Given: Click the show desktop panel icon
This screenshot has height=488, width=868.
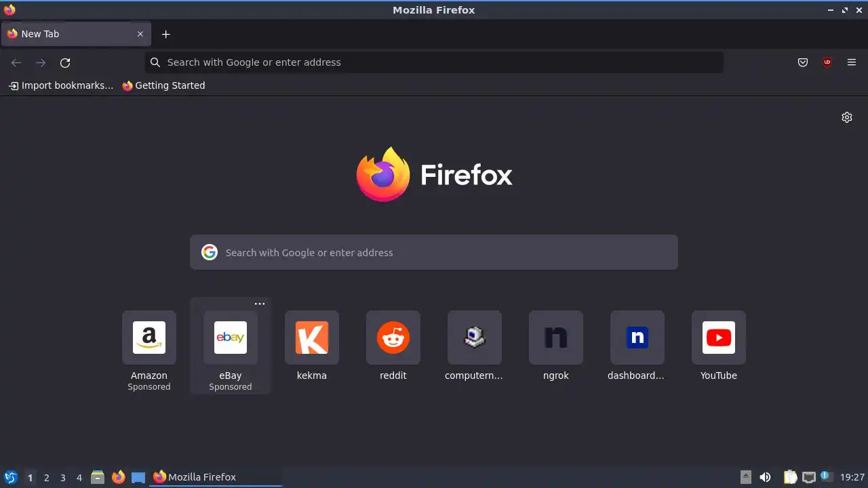Looking at the screenshot, I should tap(138, 477).
